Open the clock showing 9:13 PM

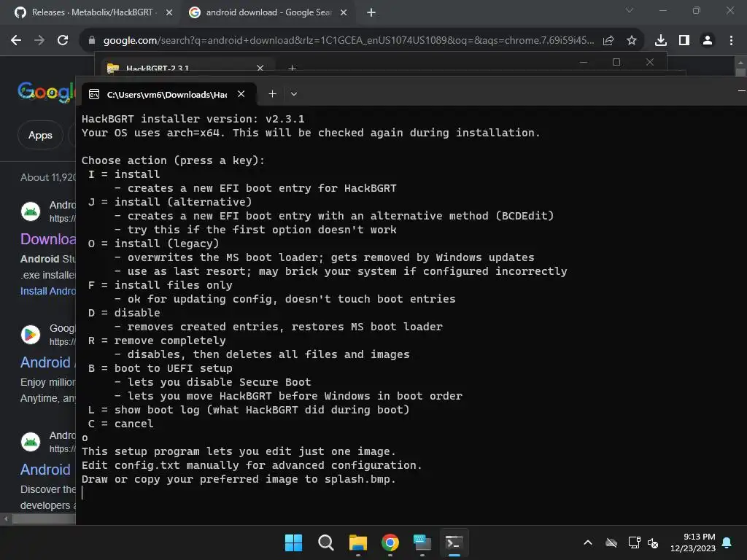pos(693,542)
